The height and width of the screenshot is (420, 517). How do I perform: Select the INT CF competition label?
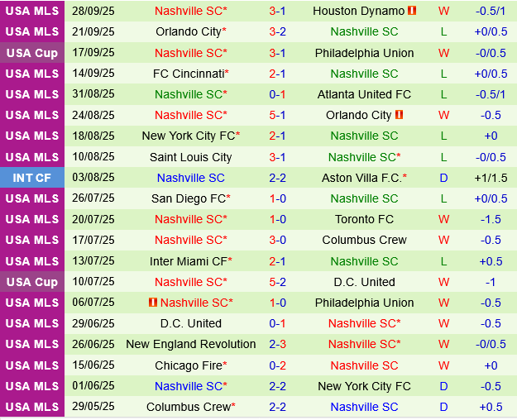(x=32, y=178)
